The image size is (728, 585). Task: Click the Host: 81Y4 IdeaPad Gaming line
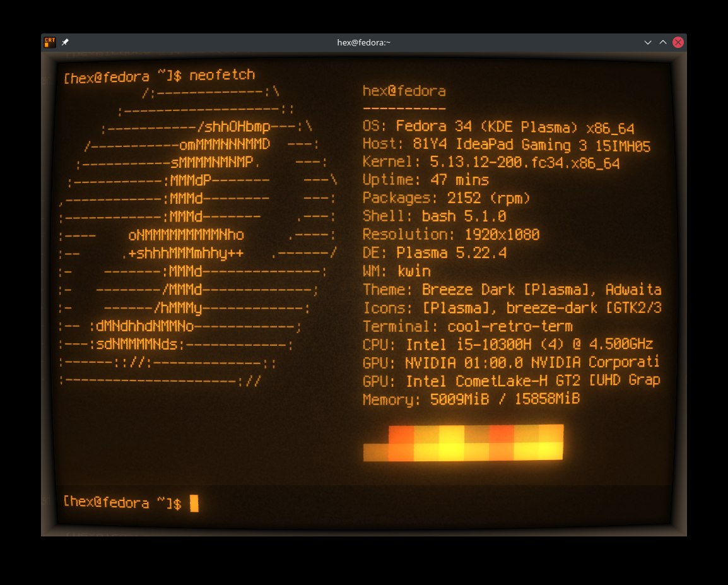tap(507, 145)
